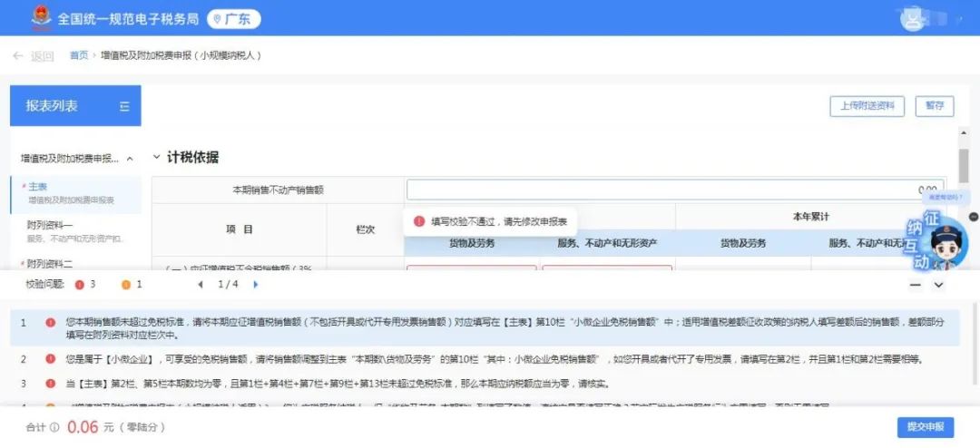Minimize the validation issues panel
Image resolution: width=980 pixels, height=448 pixels.
tap(915, 285)
